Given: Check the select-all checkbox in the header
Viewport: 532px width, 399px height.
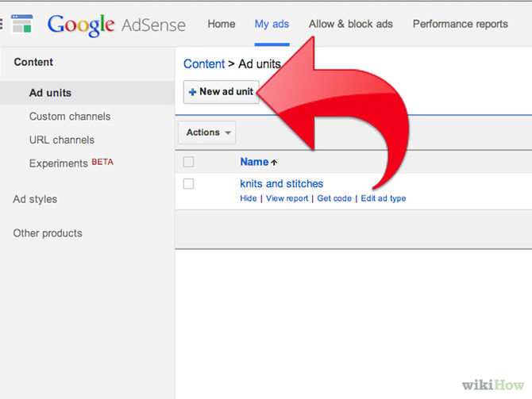Looking at the screenshot, I should 188,162.
